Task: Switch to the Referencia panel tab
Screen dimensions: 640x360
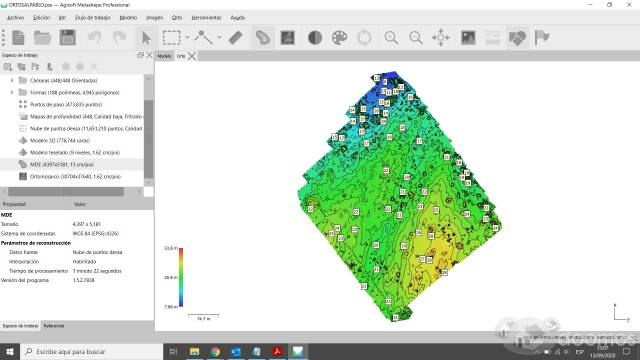Action: click(x=54, y=326)
